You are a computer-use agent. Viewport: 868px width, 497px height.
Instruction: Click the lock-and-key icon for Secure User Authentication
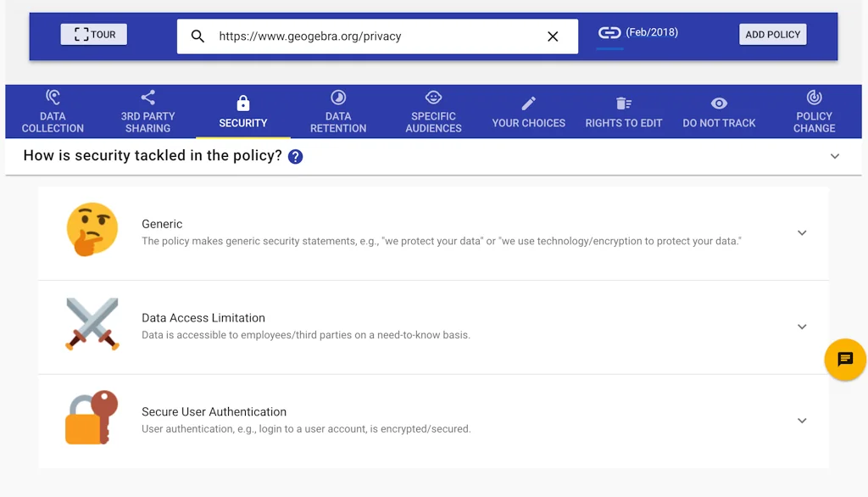91,416
